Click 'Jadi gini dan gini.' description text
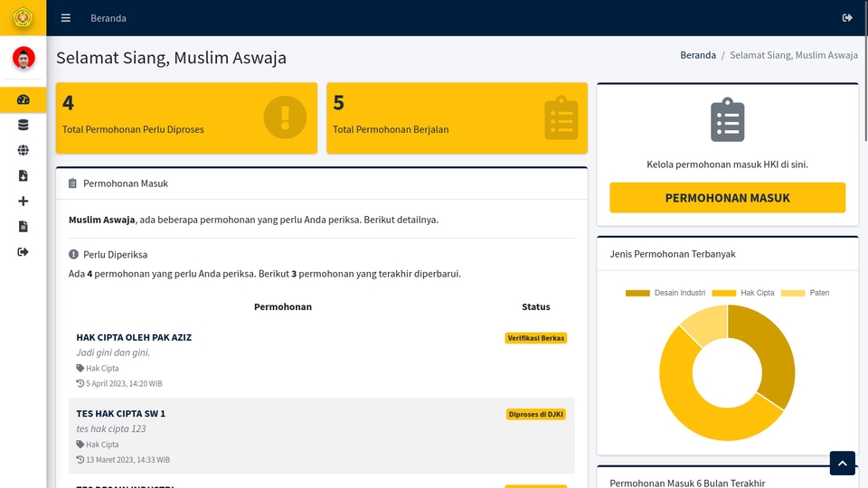The width and height of the screenshot is (868, 488). point(113,352)
